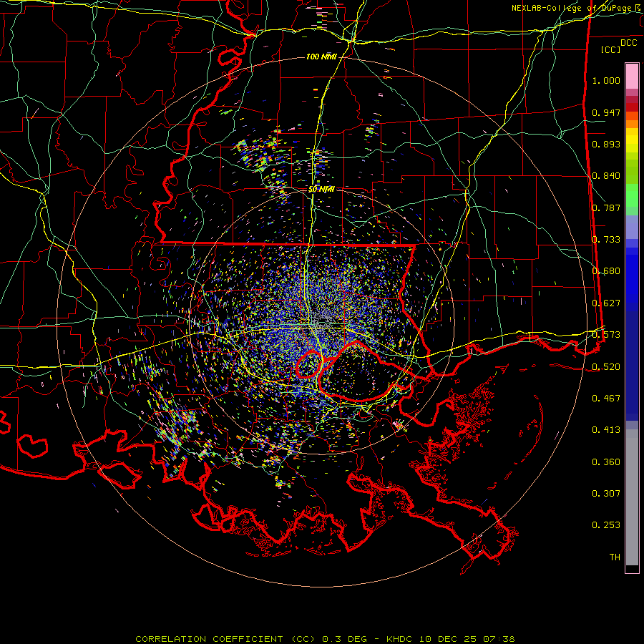Select the 0.360 legend value
The image size is (644, 644).
pos(606,462)
